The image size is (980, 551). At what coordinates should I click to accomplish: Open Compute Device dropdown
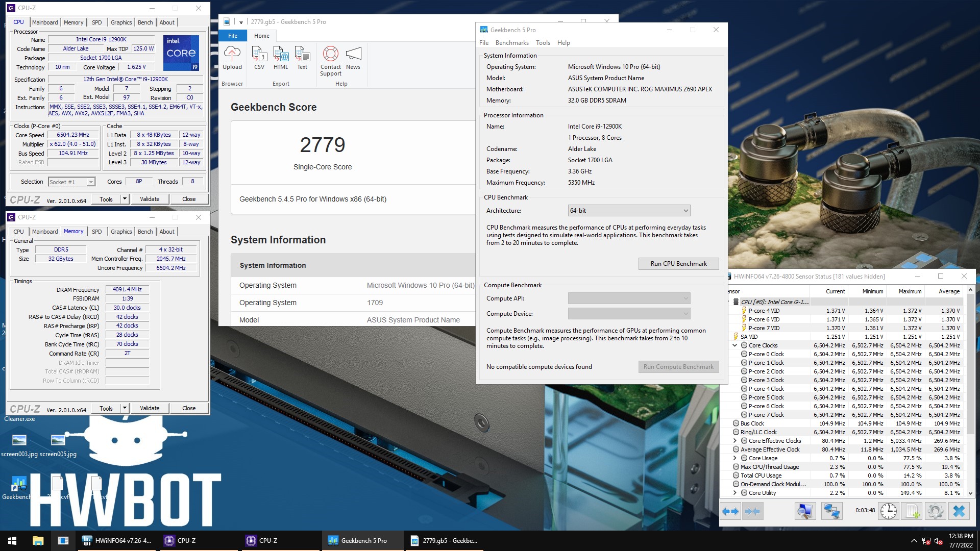coord(629,314)
